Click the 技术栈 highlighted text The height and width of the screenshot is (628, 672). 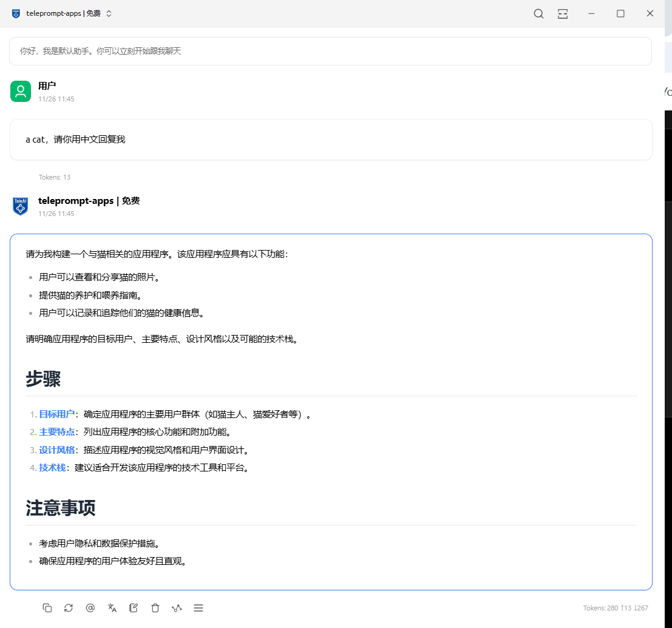(52, 468)
